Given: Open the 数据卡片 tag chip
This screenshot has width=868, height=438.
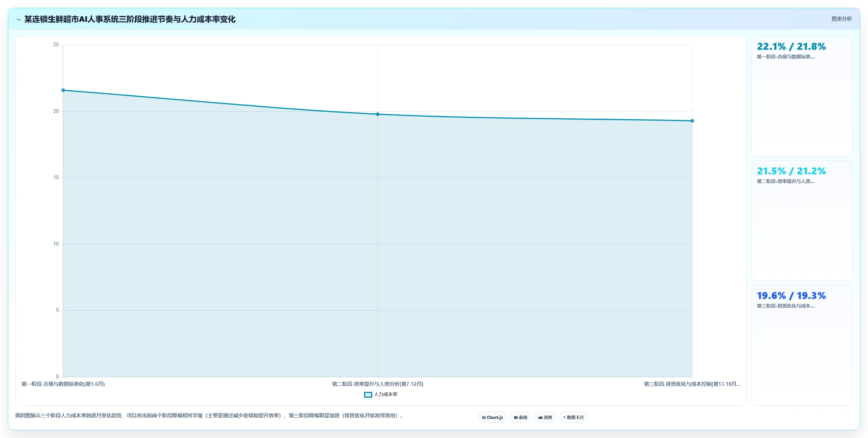Looking at the screenshot, I should coord(573,417).
